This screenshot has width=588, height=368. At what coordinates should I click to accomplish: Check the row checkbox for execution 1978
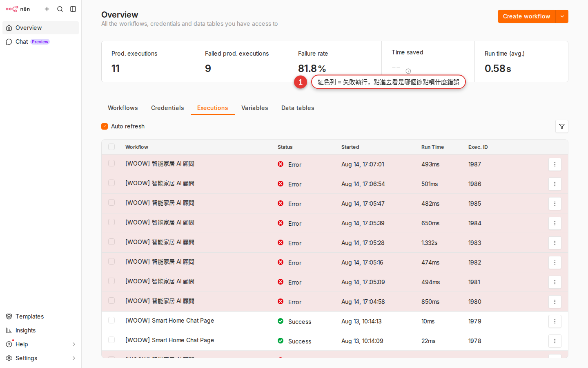[111, 340]
